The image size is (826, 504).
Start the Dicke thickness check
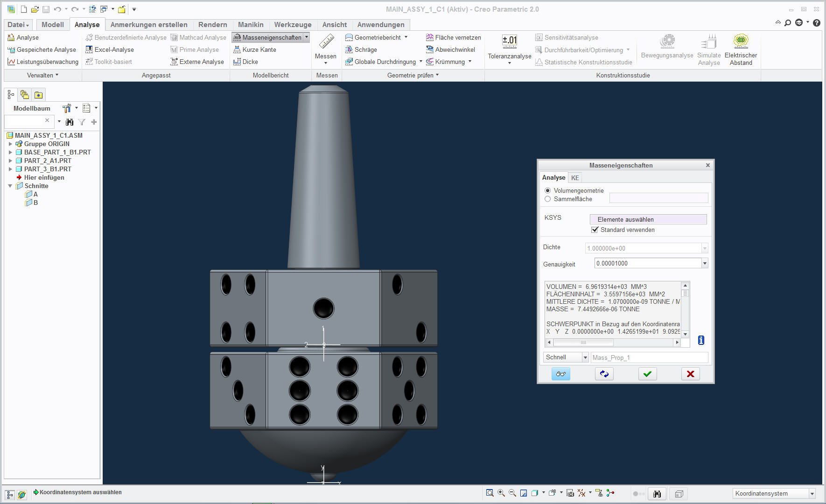pyautogui.click(x=245, y=62)
